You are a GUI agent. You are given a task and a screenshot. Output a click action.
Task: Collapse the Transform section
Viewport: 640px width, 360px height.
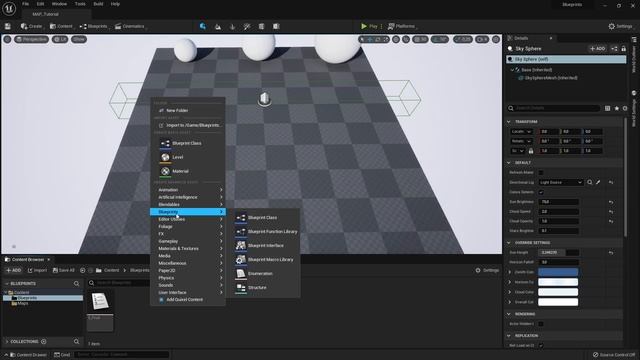point(509,122)
